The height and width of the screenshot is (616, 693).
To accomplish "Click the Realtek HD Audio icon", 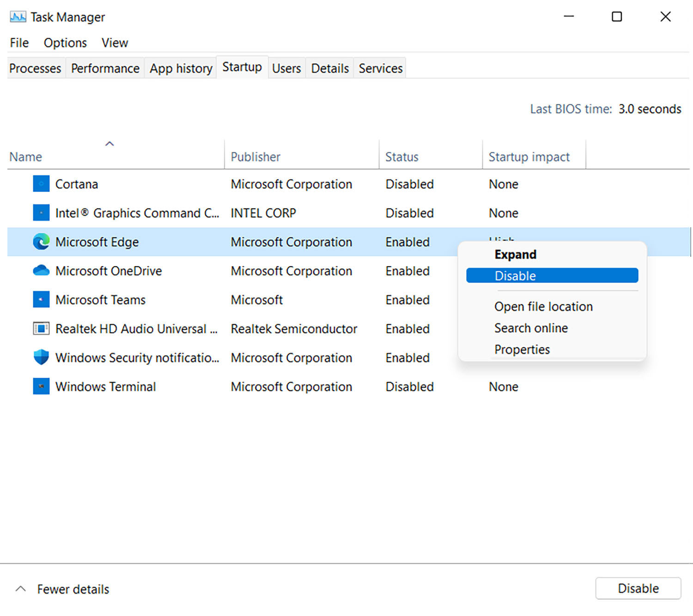I will [41, 329].
